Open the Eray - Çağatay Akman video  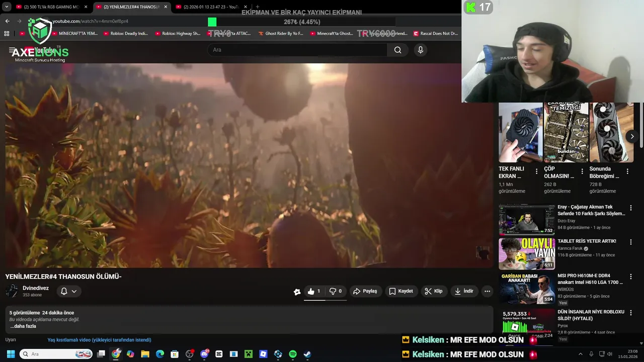coord(527,220)
